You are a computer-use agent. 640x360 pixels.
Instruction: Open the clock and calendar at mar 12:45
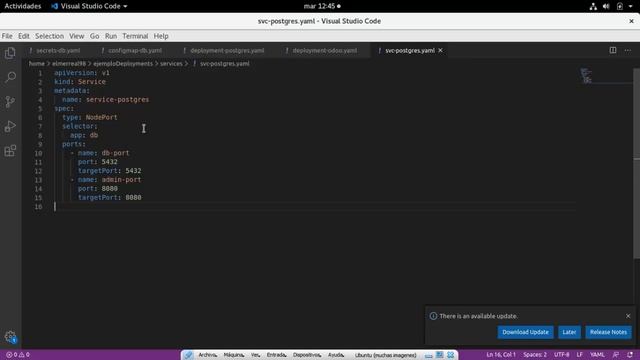[x=322, y=6]
